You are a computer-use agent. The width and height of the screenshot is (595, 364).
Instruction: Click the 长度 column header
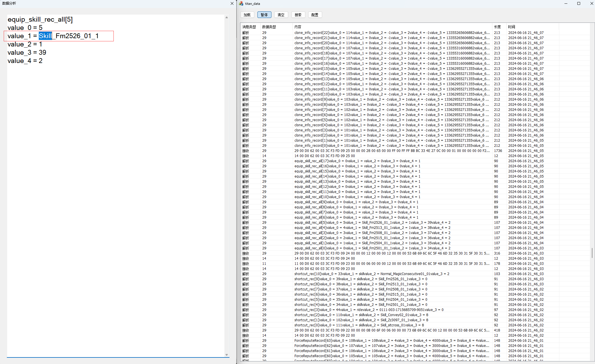pos(497,27)
